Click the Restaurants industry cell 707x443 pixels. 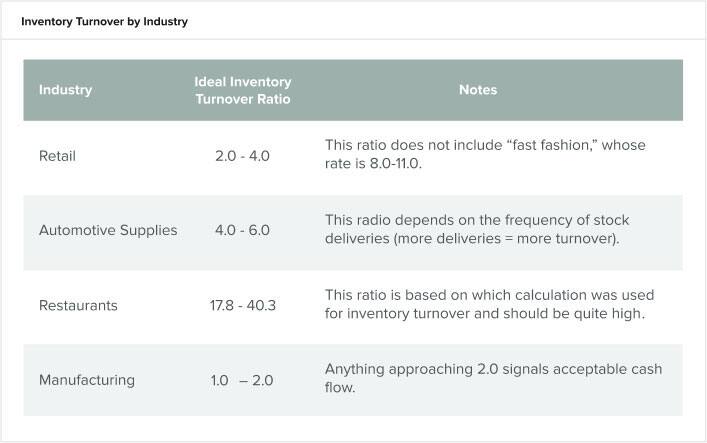(78, 305)
